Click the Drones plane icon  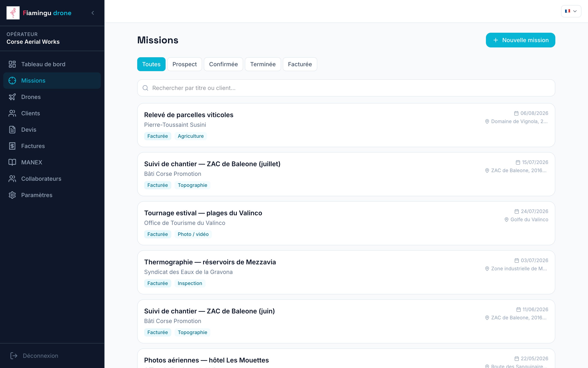pyautogui.click(x=12, y=97)
